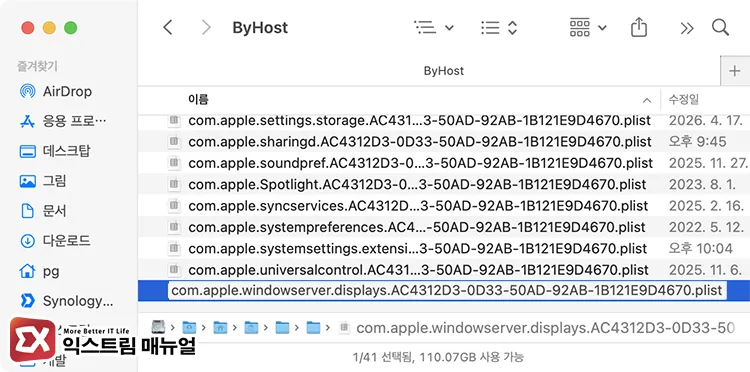
Task: Click the Synology sidebar icon
Action: [x=28, y=301]
